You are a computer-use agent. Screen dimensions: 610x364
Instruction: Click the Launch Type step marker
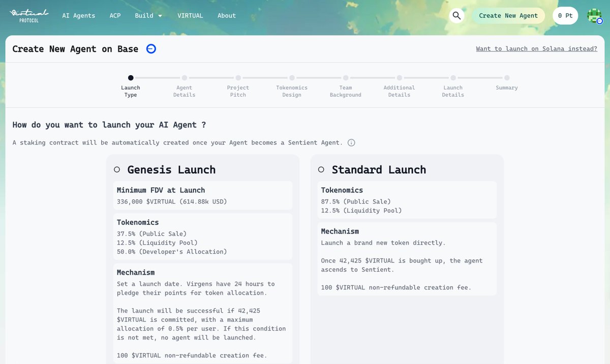131,78
